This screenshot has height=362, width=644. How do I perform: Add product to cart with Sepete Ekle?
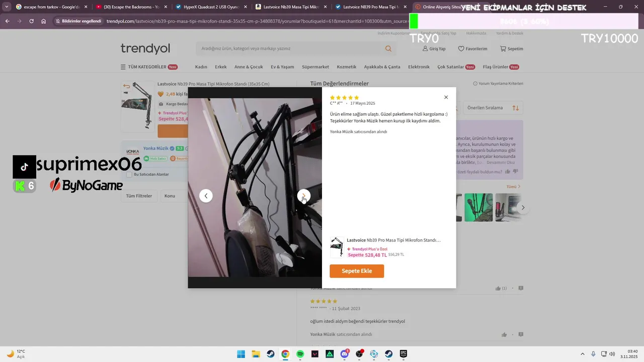(x=357, y=271)
